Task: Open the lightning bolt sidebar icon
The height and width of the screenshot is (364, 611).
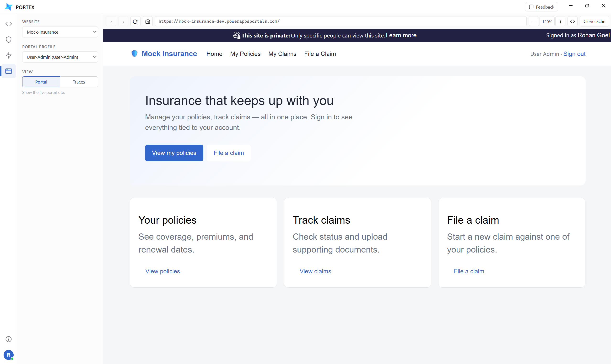Action: [x=9, y=55]
